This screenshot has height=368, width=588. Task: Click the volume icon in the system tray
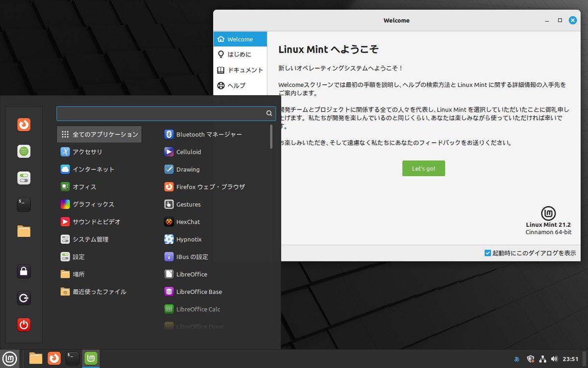tap(555, 359)
